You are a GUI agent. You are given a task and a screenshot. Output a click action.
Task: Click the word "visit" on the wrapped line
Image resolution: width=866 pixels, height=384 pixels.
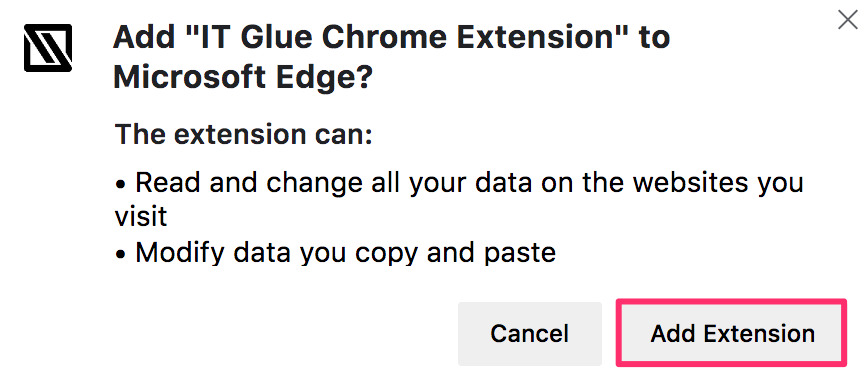[141, 216]
